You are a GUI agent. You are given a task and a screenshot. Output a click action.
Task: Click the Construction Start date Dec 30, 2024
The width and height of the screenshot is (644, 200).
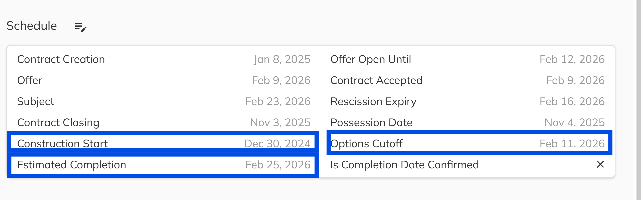[x=277, y=143]
